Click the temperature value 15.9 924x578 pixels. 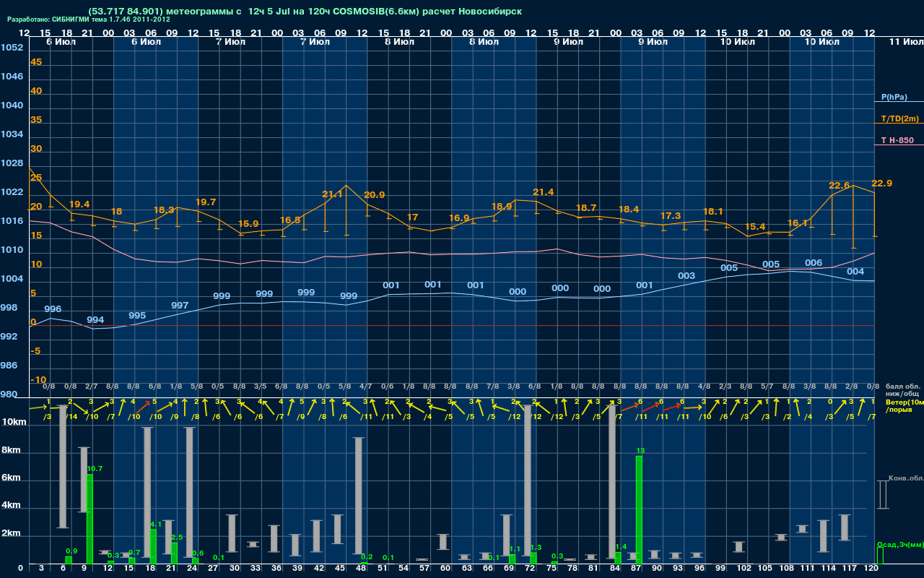click(248, 223)
